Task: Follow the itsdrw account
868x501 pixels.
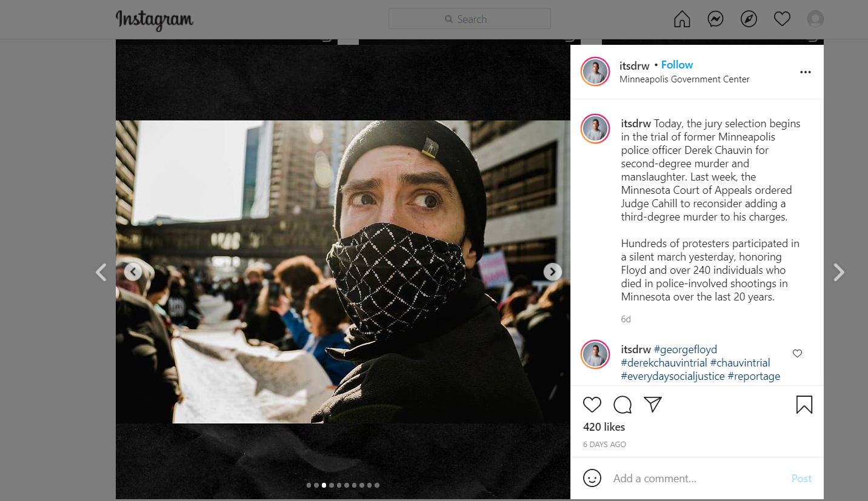Action: 676,65
